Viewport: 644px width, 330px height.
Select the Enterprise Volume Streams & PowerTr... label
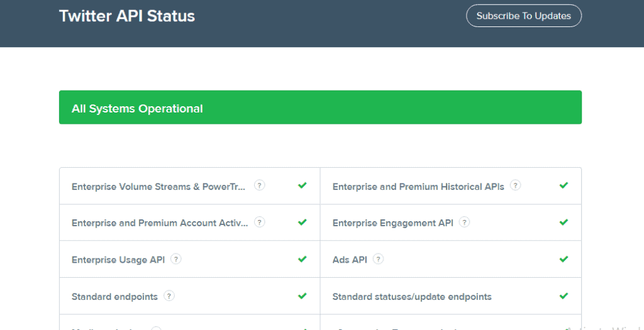pos(158,187)
